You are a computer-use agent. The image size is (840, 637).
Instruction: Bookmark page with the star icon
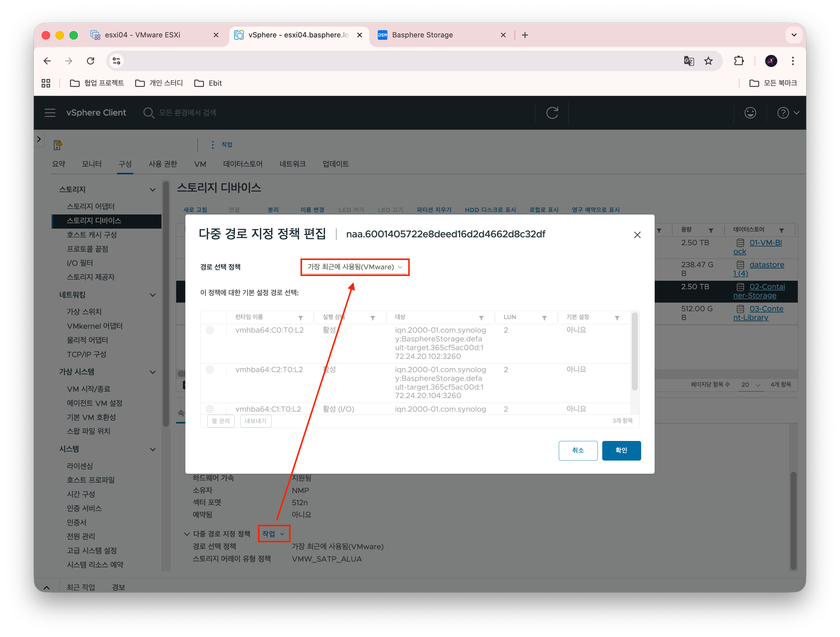(x=708, y=61)
